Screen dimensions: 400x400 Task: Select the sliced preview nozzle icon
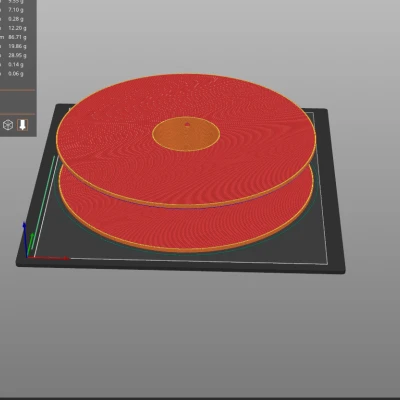pos(22,125)
